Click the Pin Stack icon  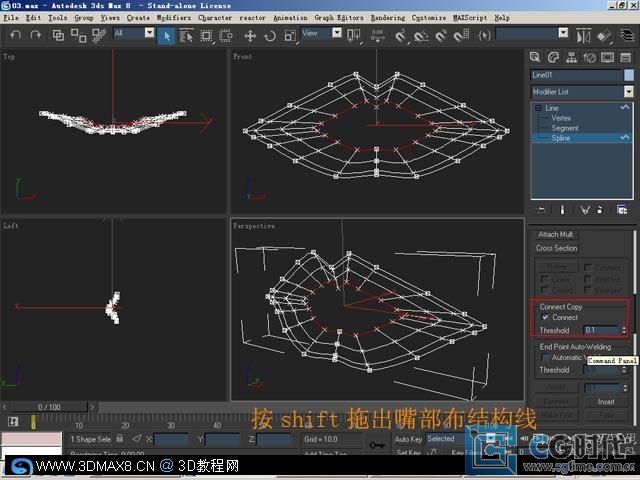(x=541, y=210)
